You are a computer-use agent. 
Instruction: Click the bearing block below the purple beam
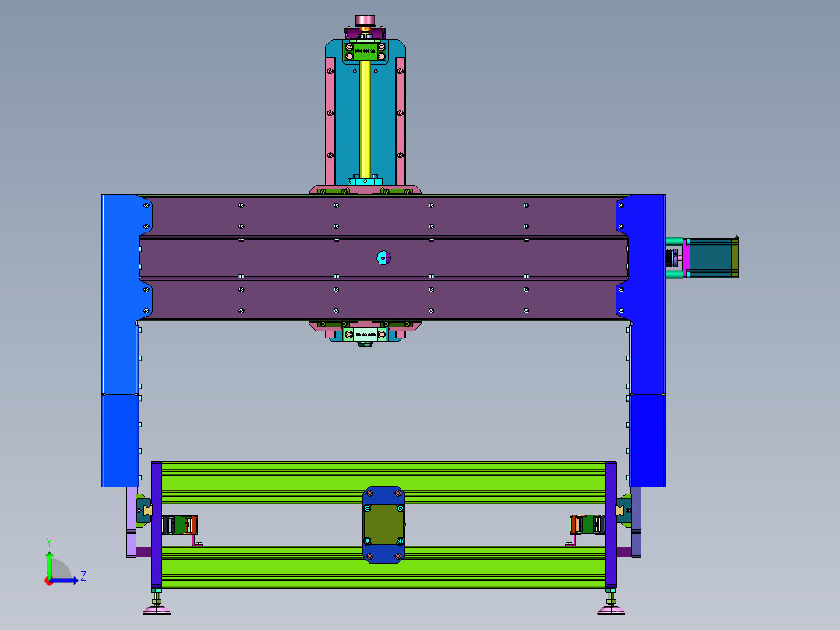365,334
